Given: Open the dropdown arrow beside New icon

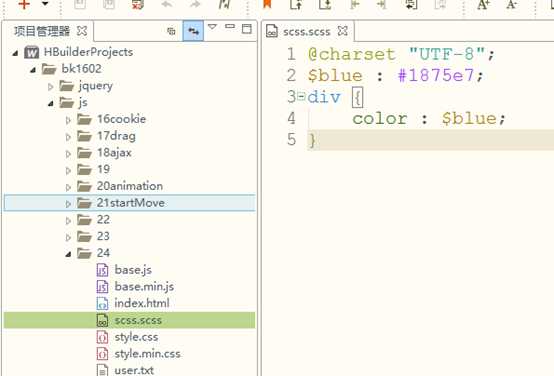Looking at the screenshot, I should (x=45, y=4).
